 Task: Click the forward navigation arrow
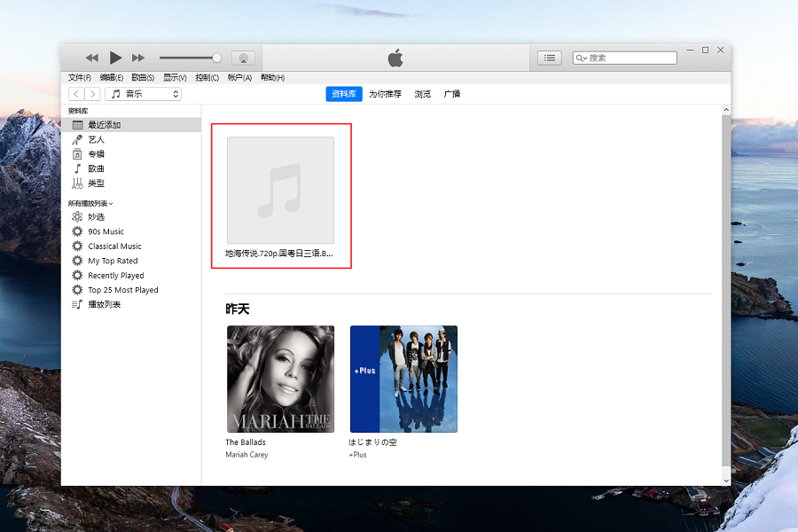[x=92, y=94]
